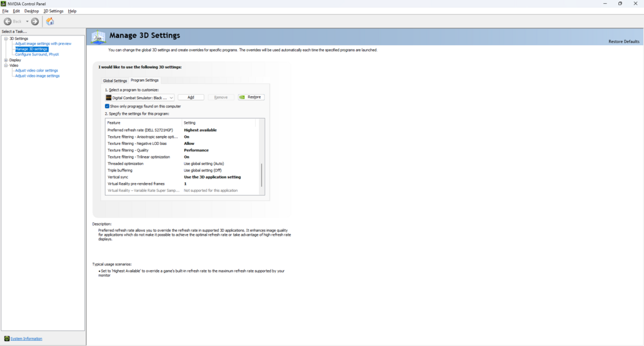Viewport: 644px width, 346px height.
Task: Click Use global setting (Off) value
Action: pos(202,170)
